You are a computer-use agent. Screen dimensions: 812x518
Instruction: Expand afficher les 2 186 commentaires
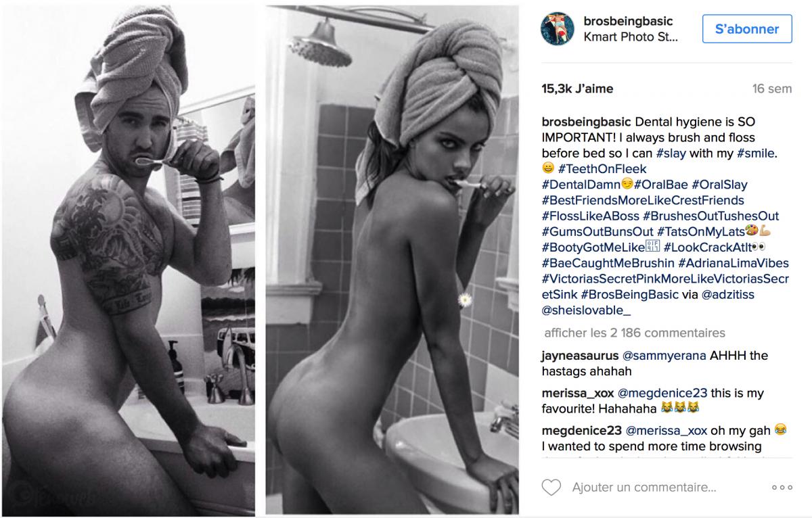(x=635, y=333)
